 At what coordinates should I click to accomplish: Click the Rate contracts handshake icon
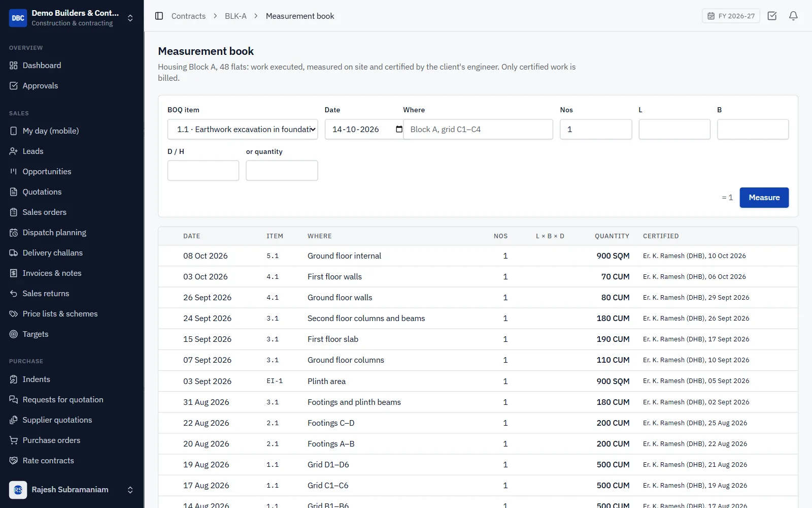point(14,461)
